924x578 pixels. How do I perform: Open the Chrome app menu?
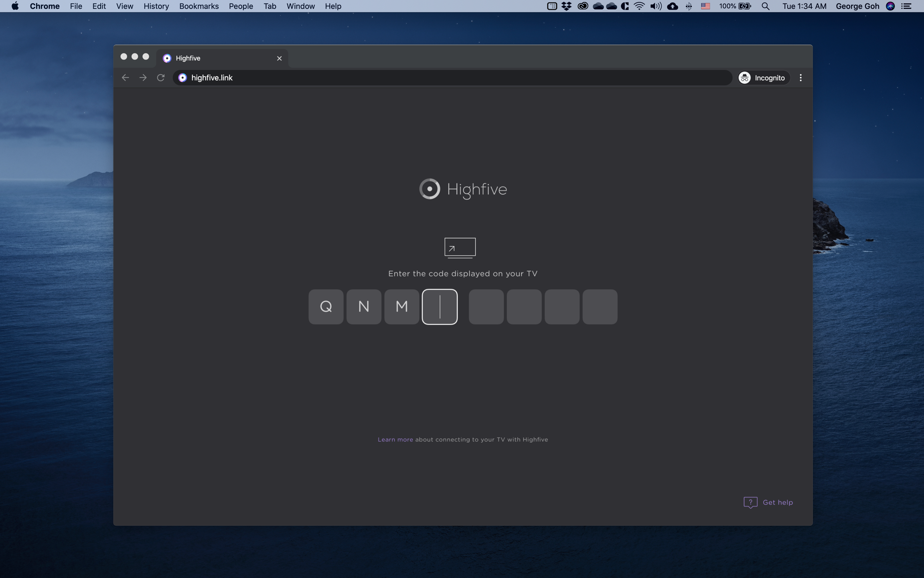pos(45,6)
